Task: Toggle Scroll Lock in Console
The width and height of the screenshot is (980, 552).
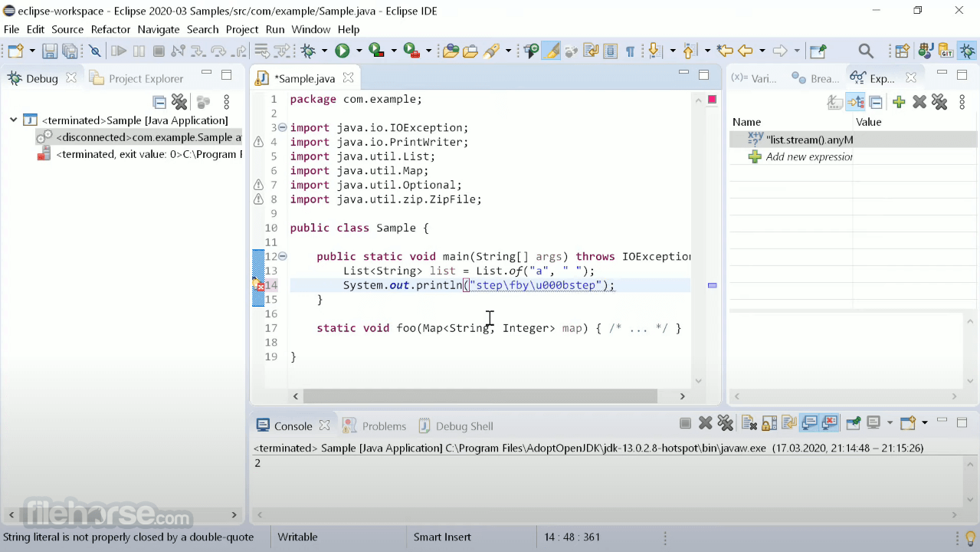Action: click(x=770, y=423)
